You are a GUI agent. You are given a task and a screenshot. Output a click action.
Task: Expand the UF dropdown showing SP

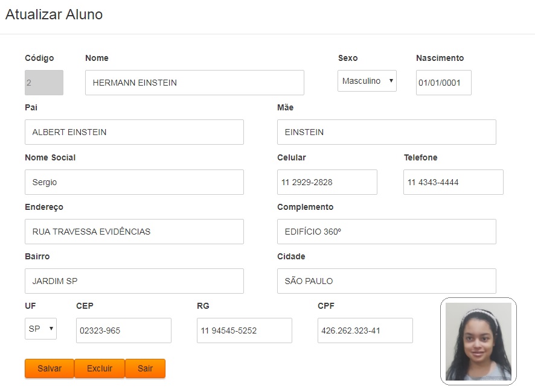[40, 329]
